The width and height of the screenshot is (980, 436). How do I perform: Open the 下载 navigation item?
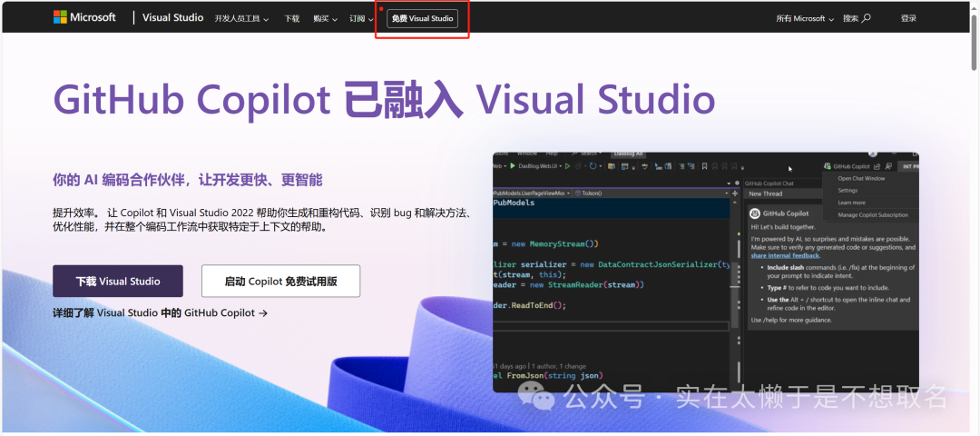pyautogui.click(x=292, y=19)
